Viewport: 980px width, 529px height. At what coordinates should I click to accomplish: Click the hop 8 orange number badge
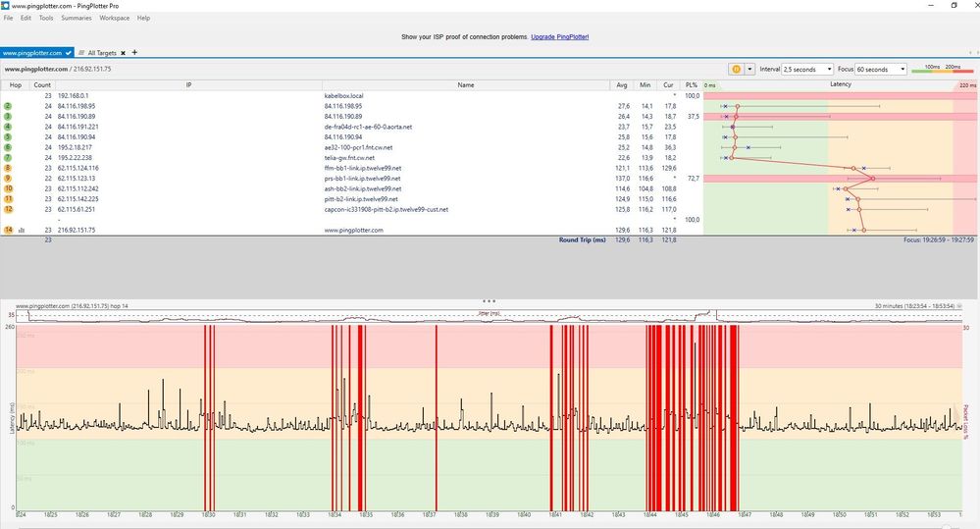8,168
